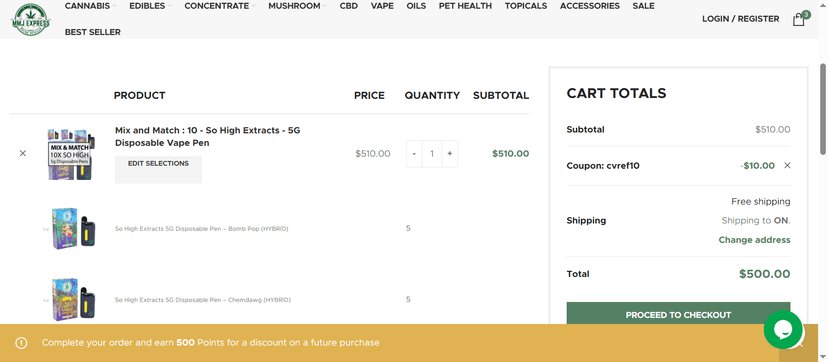828x362 pixels.
Task: Remove coupon cvref10 with X icon
Action: (x=787, y=166)
